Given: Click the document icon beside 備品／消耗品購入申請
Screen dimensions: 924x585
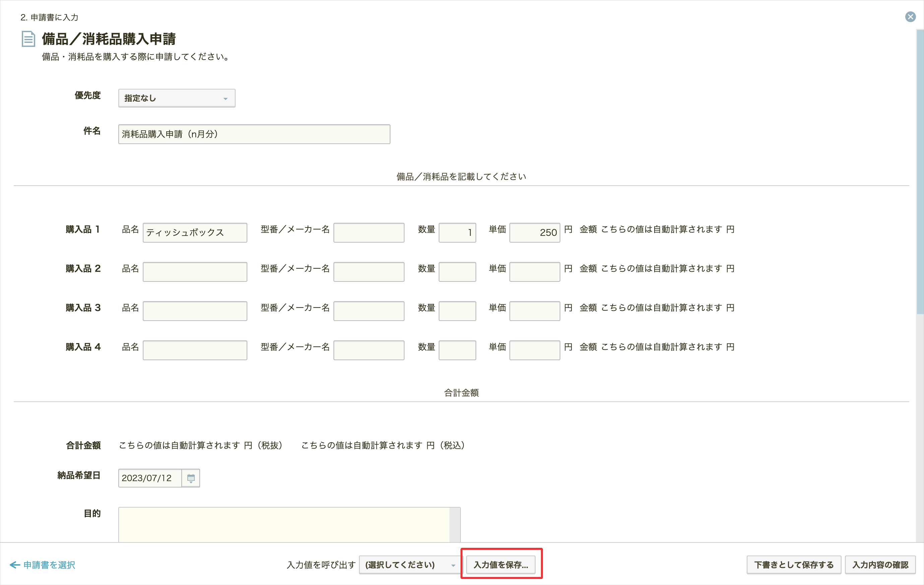Looking at the screenshot, I should [x=28, y=39].
